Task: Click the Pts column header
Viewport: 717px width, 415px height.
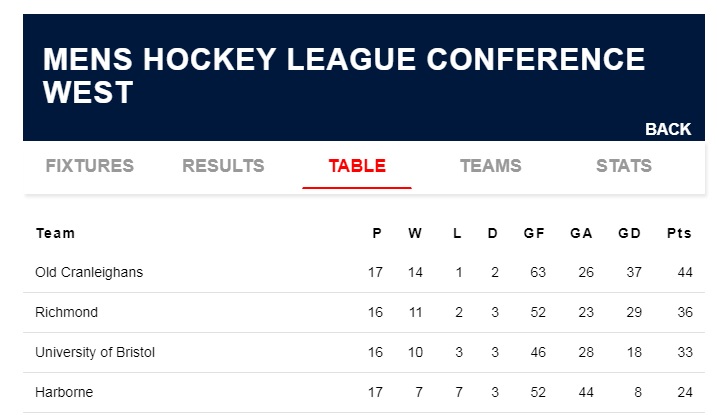Action: point(679,233)
